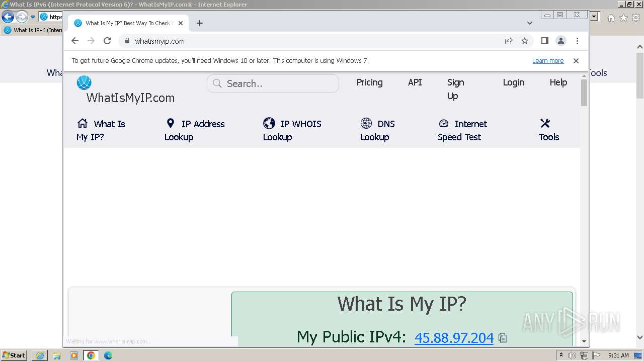Open the API menu item
644x362 pixels.
coord(415,82)
